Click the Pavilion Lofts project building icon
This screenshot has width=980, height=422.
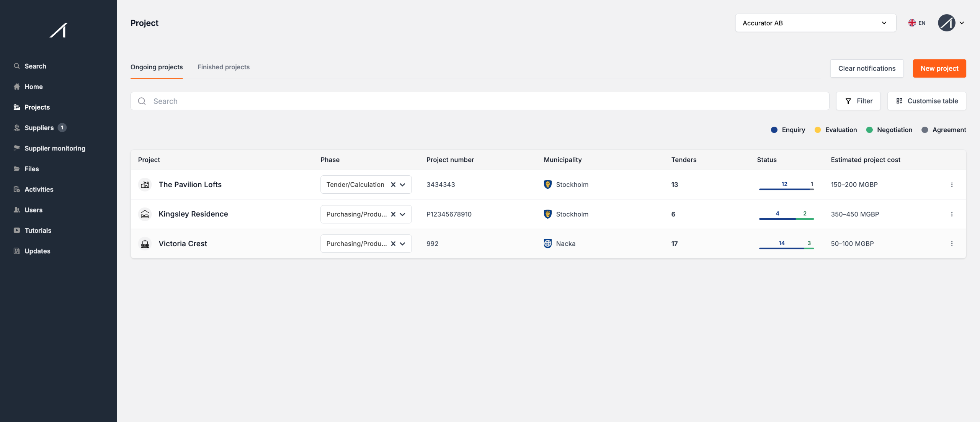pos(145,185)
